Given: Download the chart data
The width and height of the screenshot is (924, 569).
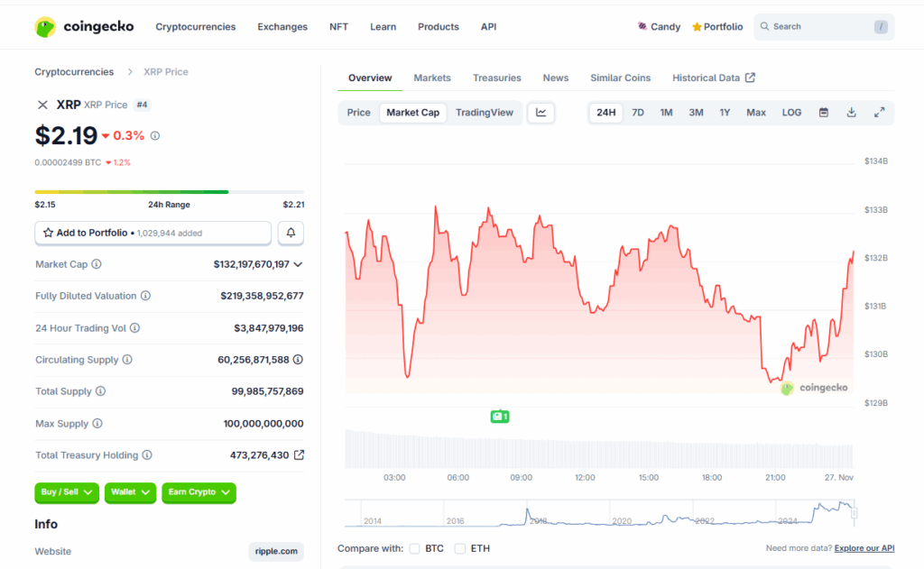Looking at the screenshot, I should pyautogui.click(x=851, y=113).
